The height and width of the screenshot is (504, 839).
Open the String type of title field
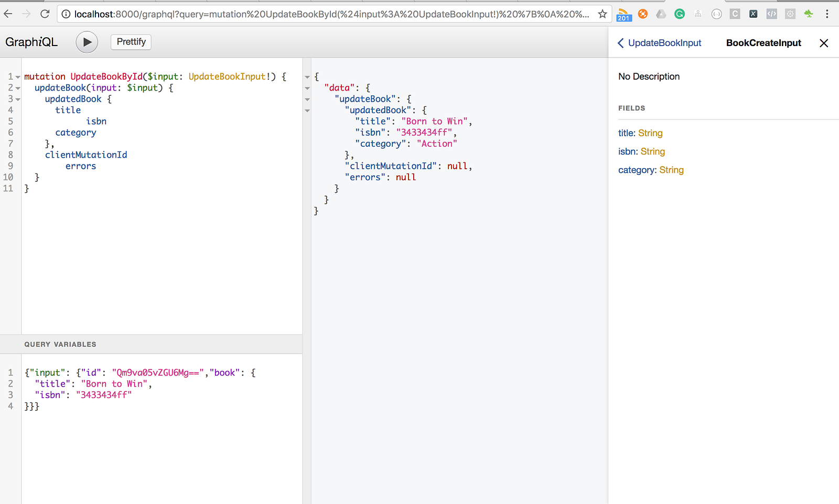click(x=650, y=133)
